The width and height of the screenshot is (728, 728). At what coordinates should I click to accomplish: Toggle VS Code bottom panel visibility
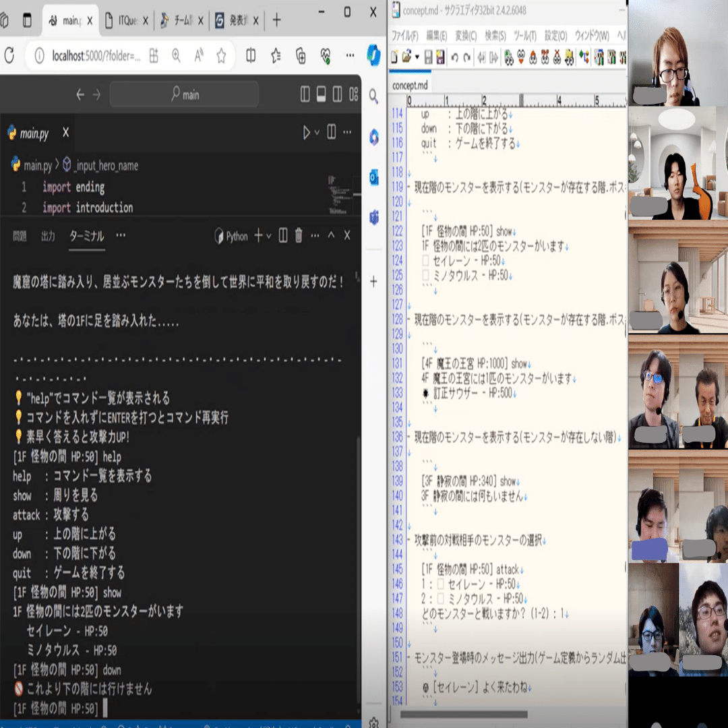pyautogui.click(x=321, y=94)
